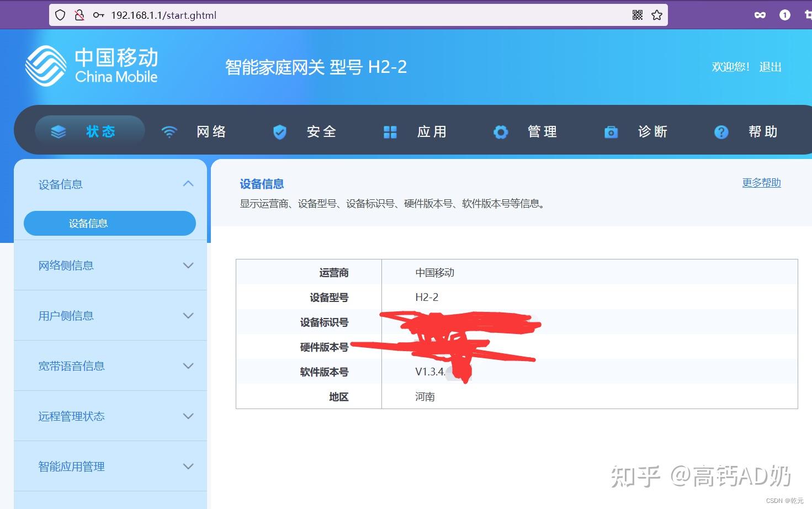This screenshot has width=812, height=509.
Task: Click the Wi-Fi icon beside 网络
Action: (x=169, y=132)
